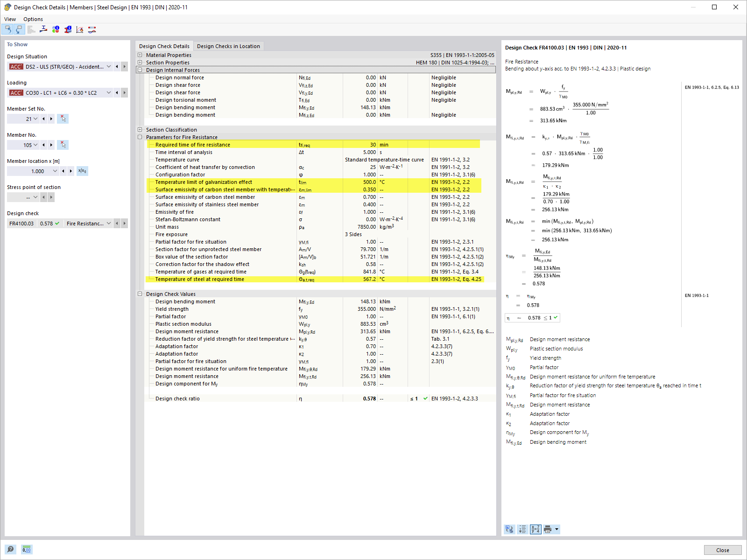Collapse the Parameters for Fire Resistance section
747x560 pixels.
tap(140, 137)
